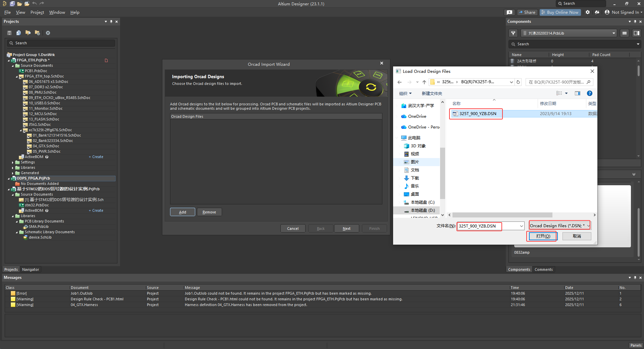Click Buy Online Now button
Viewport: 644px width, 349px height.
pyautogui.click(x=560, y=12)
